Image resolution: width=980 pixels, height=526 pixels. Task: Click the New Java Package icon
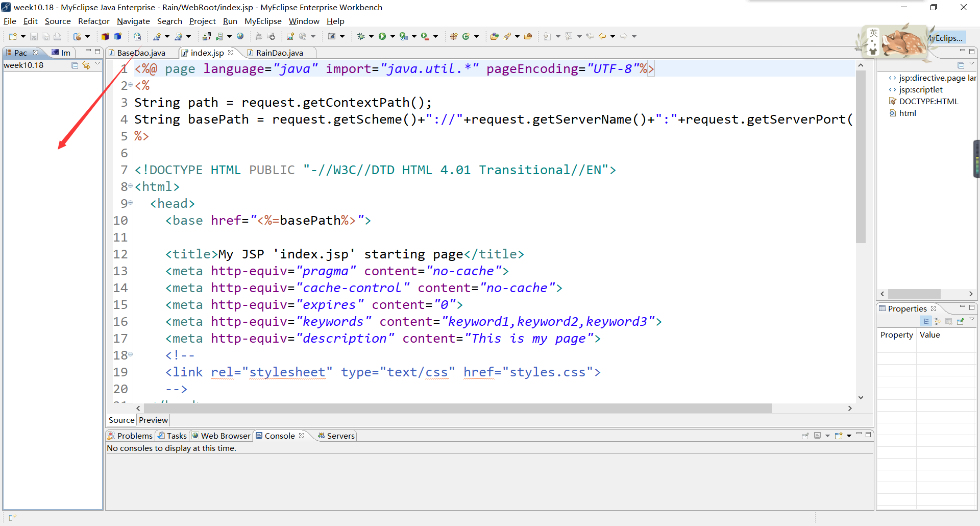tap(453, 36)
